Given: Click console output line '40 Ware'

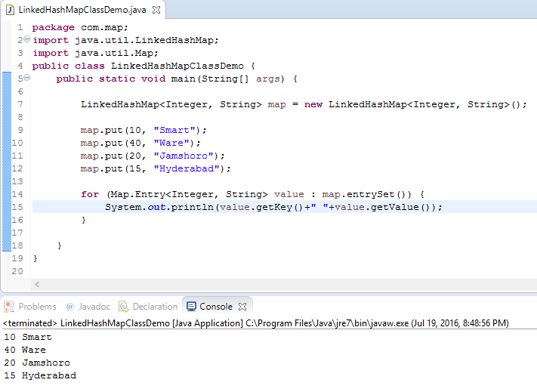Looking at the screenshot, I should 25,350.
